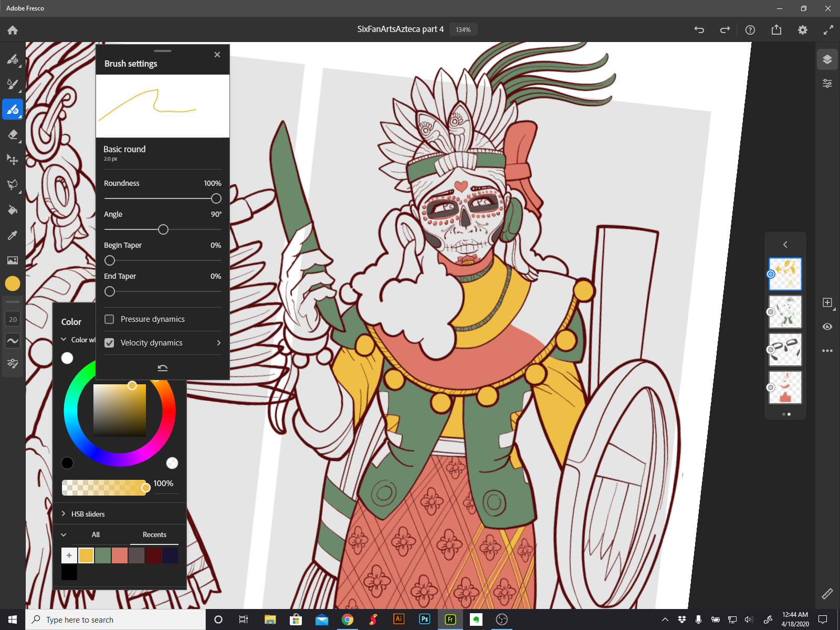Open the layer actions three-dot menu

point(827,351)
